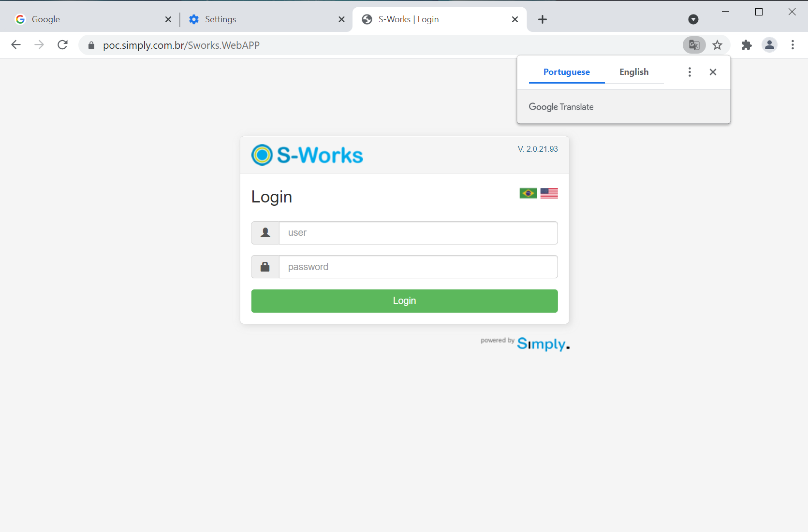808x532 pixels.
Task: Close the Google Translate popup
Action: [713, 72]
